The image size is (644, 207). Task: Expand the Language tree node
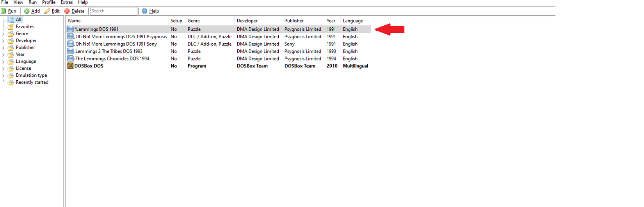4,62
